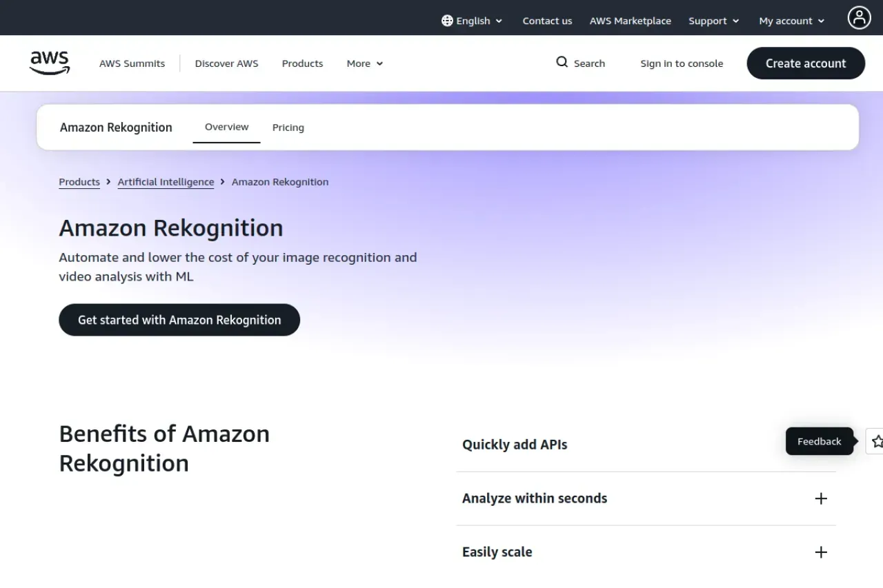Screen dimensions: 883x588
Task: Open the My account dropdown
Action: [792, 21]
